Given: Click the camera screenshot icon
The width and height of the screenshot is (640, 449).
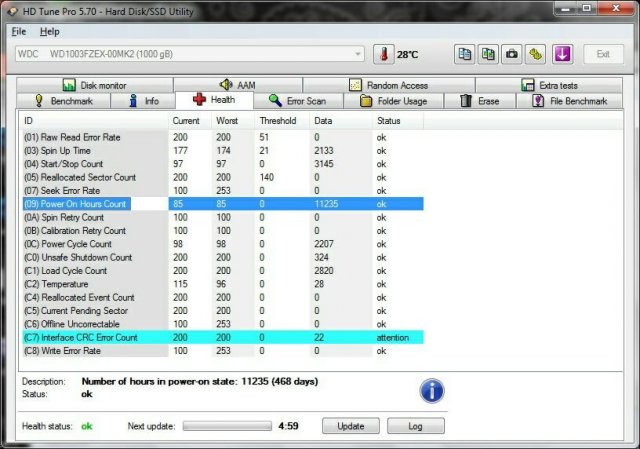Looking at the screenshot, I should pos(511,54).
